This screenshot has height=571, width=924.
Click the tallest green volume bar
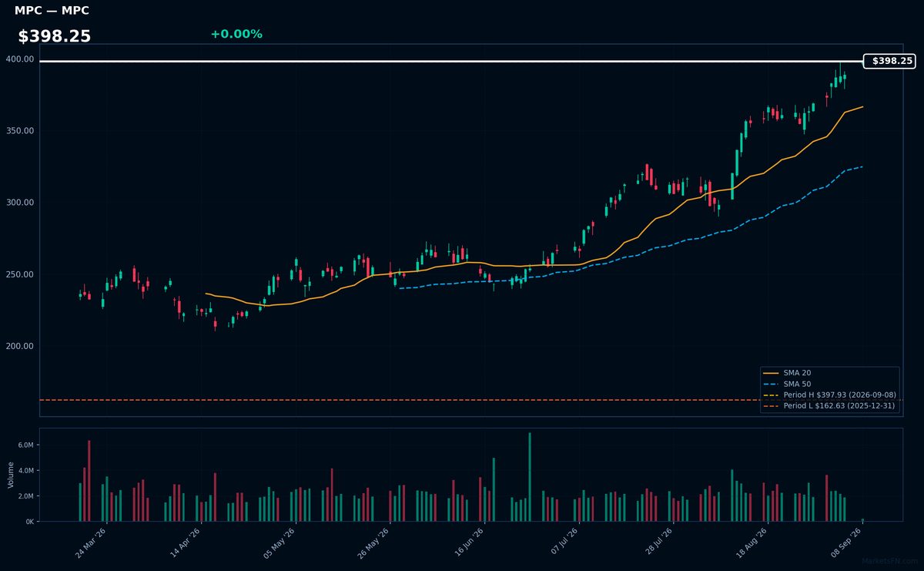(530, 477)
